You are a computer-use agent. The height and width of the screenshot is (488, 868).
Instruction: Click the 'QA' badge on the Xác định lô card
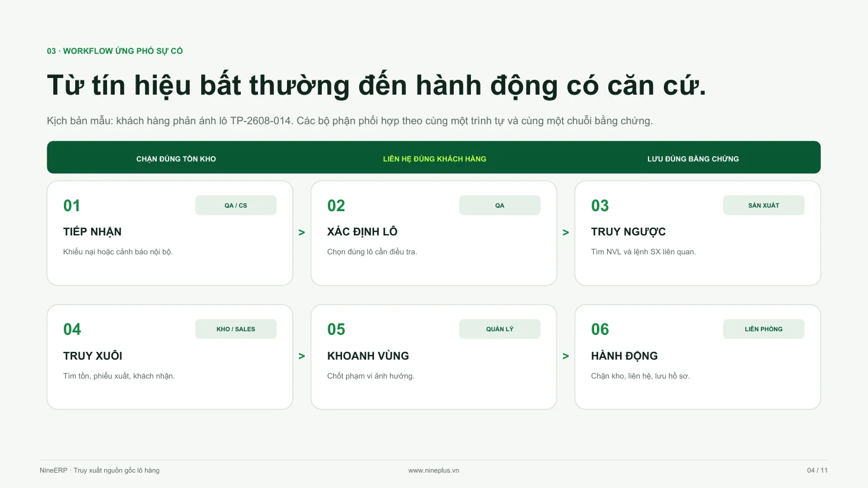pyautogui.click(x=500, y=205)
